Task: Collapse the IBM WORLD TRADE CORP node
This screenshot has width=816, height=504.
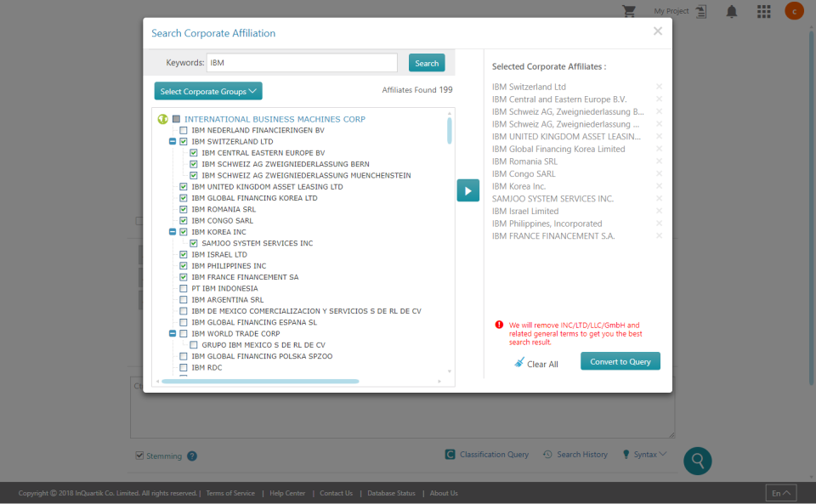Action: 173,334
